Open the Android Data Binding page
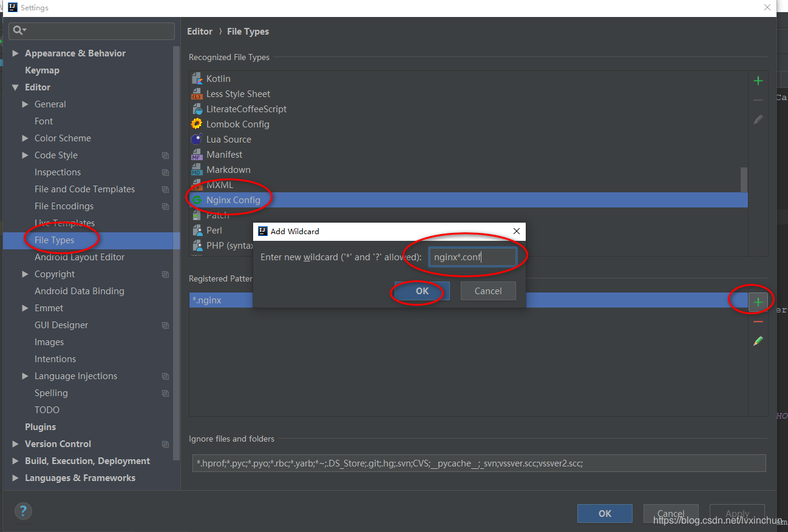The height and width of the screenshot is (532, 788). 80,291
